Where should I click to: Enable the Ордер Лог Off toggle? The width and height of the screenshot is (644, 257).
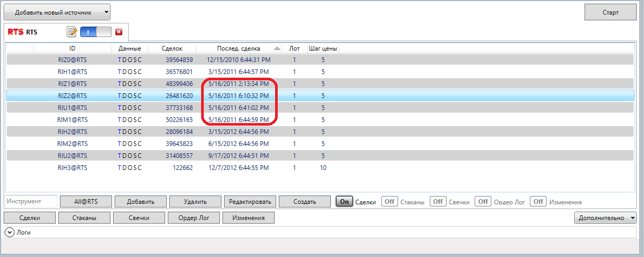pyautogui.click(x=483, y=202)
